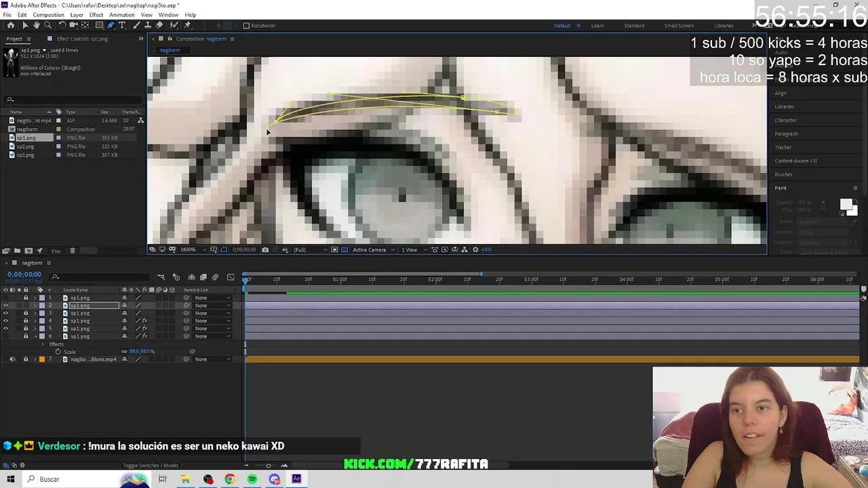This screenshot has height=488, width=868.
Task: Open the Graph Editor in timeline
Action: pos(231,277)
